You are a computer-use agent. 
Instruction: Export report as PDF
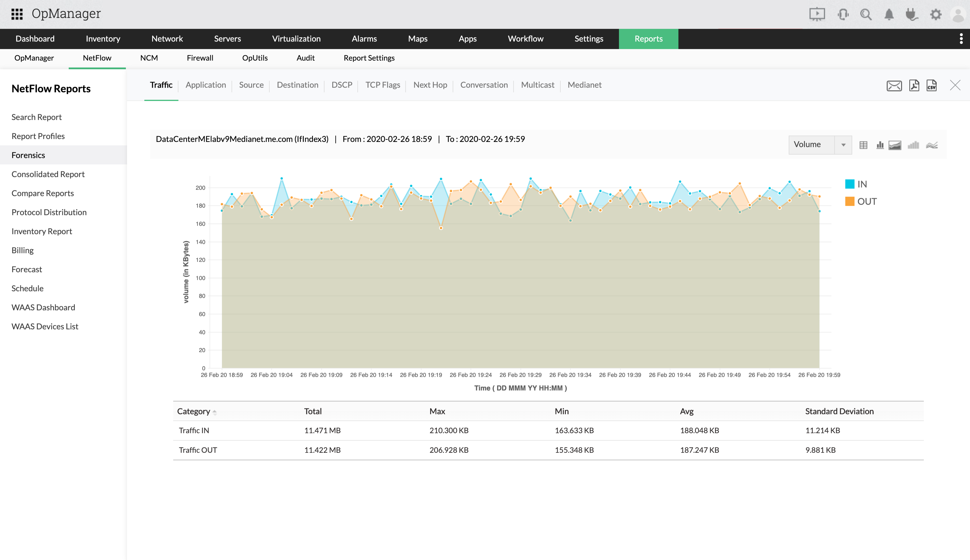point(914,85)
